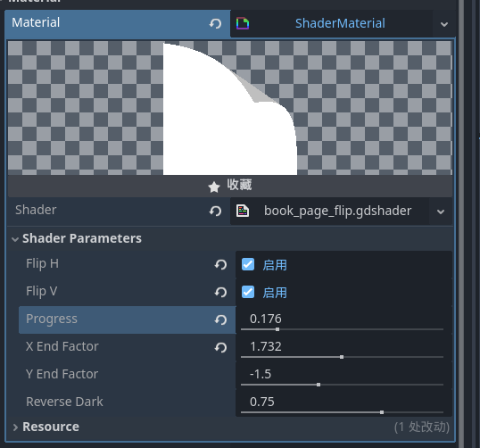Click the ShaderMaterial resource icon

coord(243,23)
